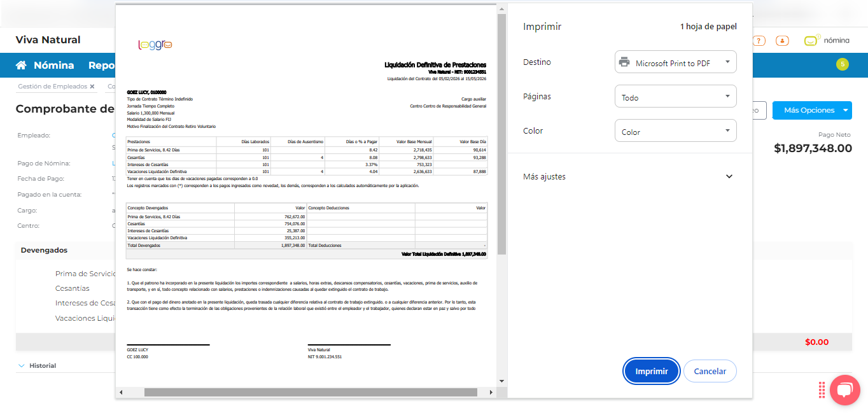Close the Gestión de Empleados tab

pos(92,86)
